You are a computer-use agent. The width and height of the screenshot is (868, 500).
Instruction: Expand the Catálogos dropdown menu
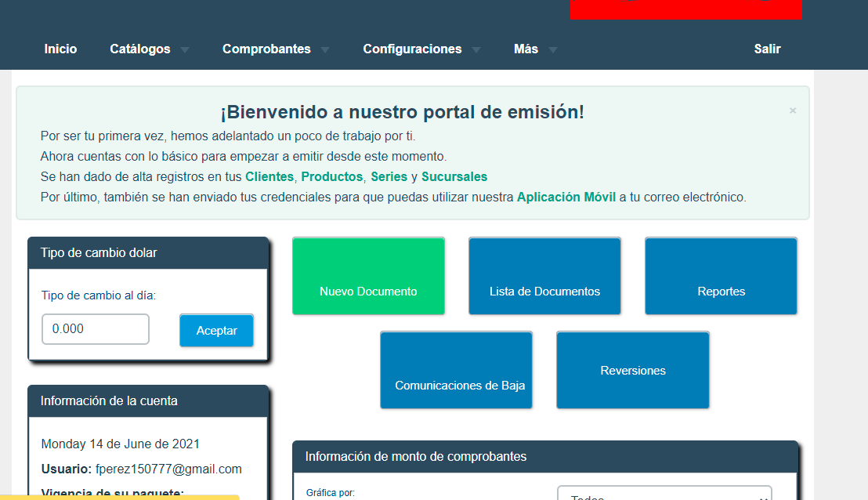click(x=149, y=49)
